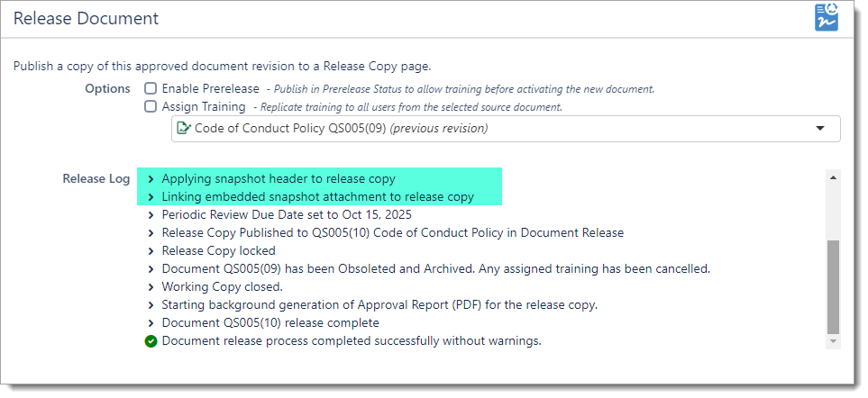
Task: Expand the 'Applying snapshot header' log entry
Action: pos(151,179)
